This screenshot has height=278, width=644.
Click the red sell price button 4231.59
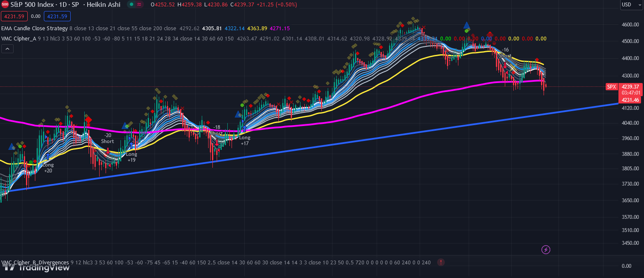click(x=14, y=16)
